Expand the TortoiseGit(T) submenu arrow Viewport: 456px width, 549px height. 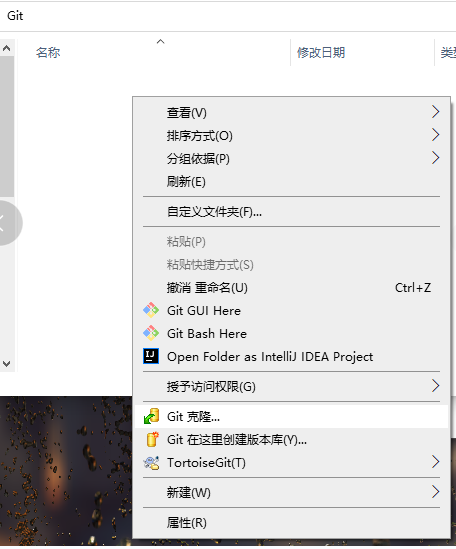tap(435, 462)
